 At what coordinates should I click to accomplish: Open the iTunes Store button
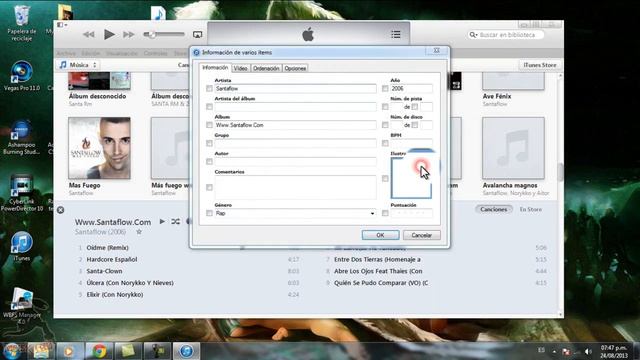[540, 65]
